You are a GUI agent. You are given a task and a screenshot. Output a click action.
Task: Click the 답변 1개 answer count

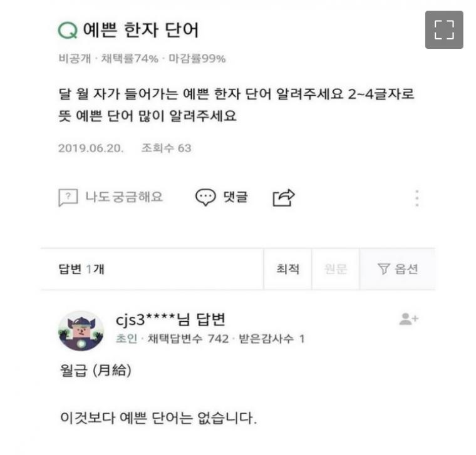[81, 269]
